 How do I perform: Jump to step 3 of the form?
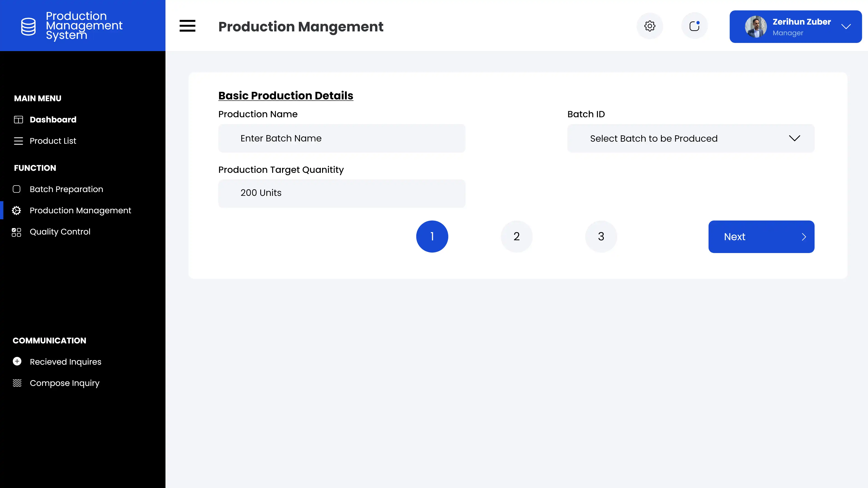601,236
